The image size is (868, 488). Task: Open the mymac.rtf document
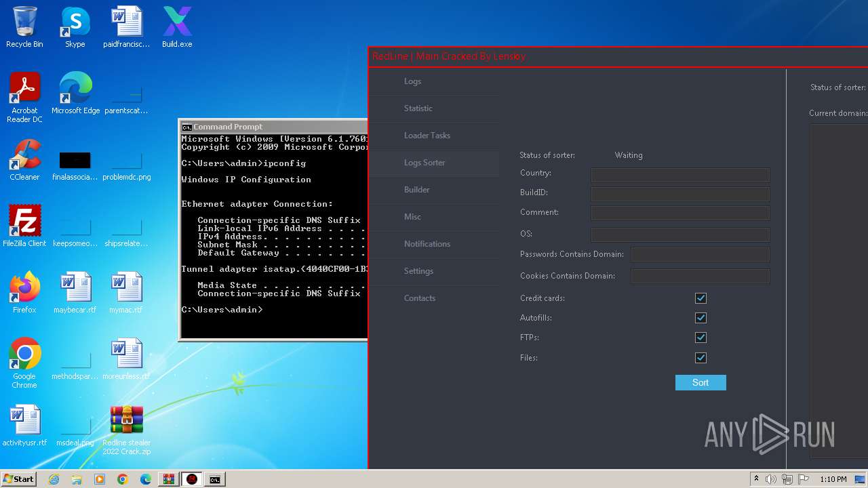126,293
